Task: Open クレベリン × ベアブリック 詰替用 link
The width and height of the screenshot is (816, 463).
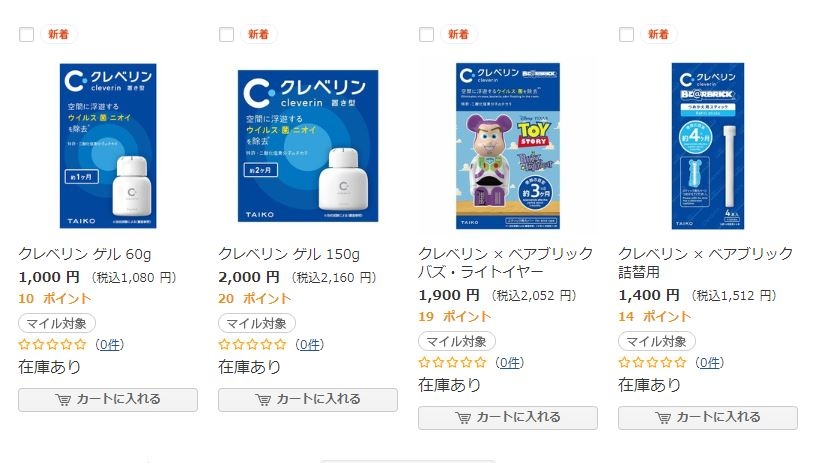Action: click(x=705, y=262)
